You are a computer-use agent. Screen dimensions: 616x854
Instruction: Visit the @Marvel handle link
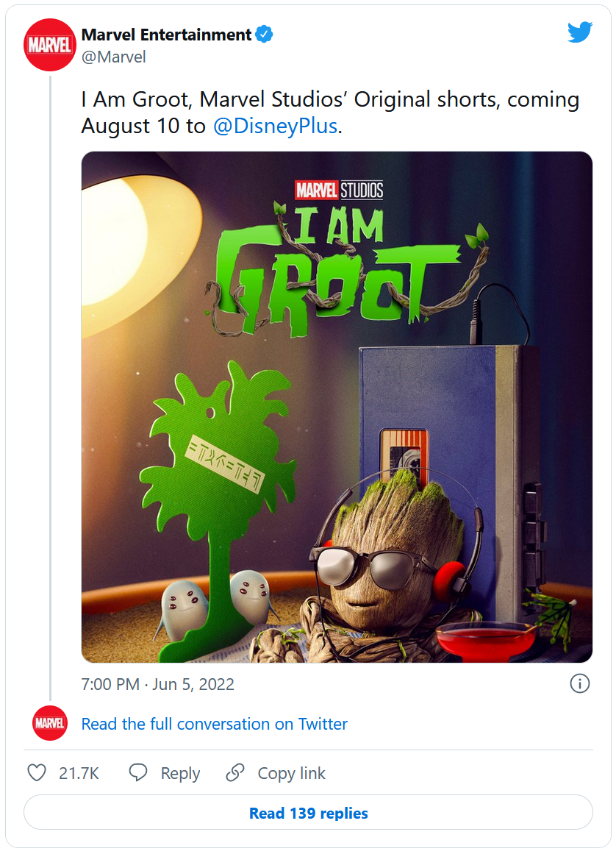point(114,57)
